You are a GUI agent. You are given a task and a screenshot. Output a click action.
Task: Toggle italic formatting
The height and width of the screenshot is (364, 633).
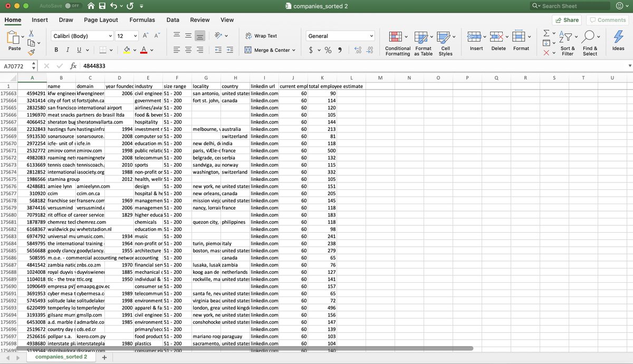(x=68, y=50)
